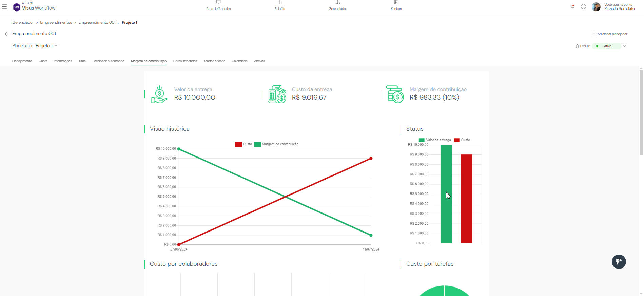Viewport: 644px width, 296px height.
Task: Select the Margem de contribuição tab
Action: click(149, 61)
